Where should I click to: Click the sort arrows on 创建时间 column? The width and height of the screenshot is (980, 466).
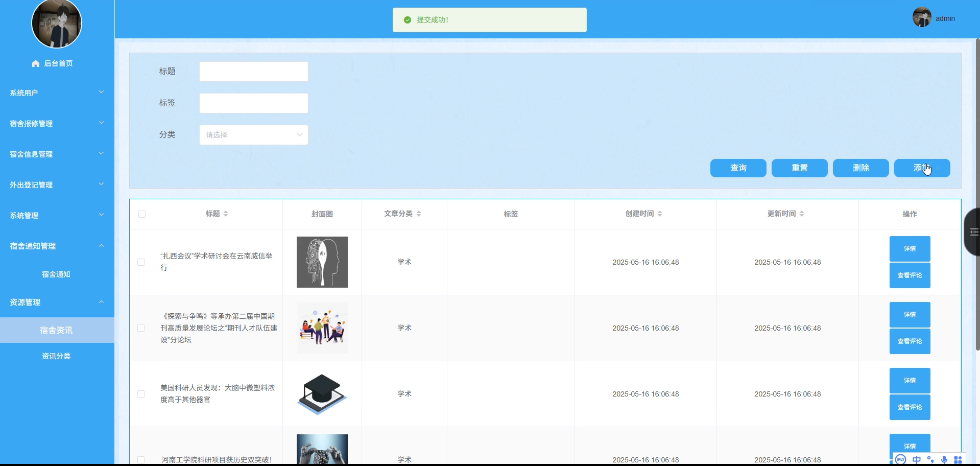[660, 214]
